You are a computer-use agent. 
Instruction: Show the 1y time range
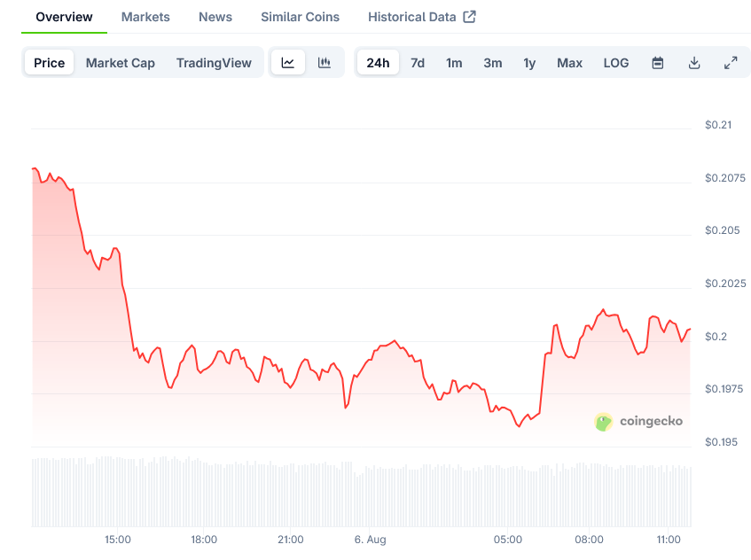click(529, 63)
